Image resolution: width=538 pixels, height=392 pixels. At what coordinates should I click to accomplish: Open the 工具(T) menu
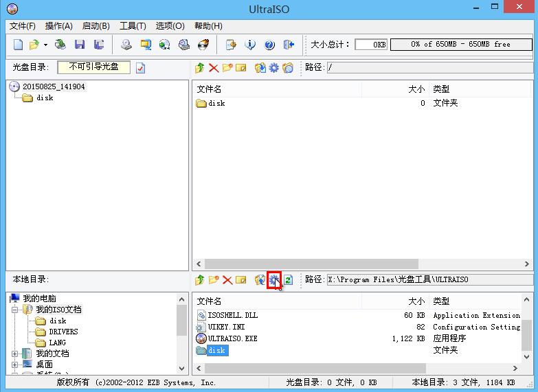coord(133,26)
